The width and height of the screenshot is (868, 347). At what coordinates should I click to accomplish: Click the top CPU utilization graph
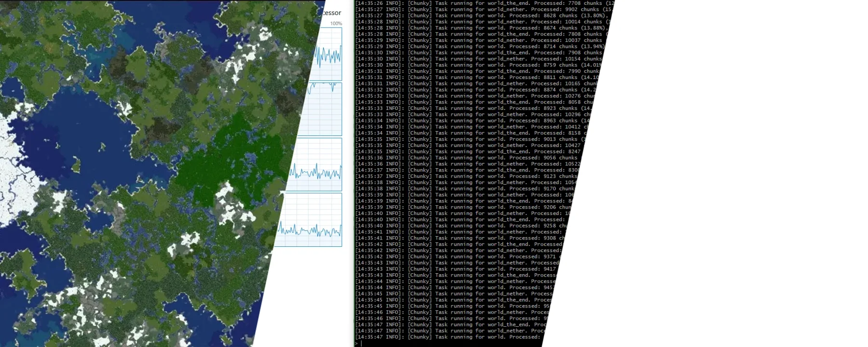click(327, 54)
